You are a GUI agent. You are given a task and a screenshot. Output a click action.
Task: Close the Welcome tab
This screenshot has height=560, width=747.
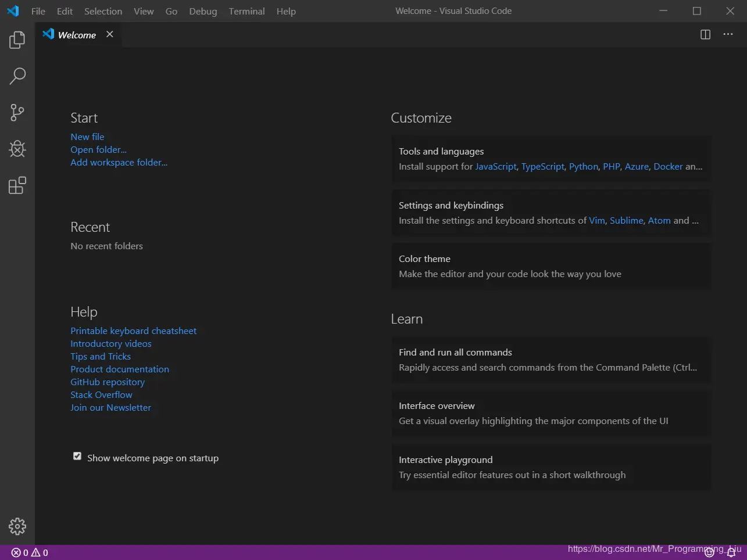[x=109, y=34]
